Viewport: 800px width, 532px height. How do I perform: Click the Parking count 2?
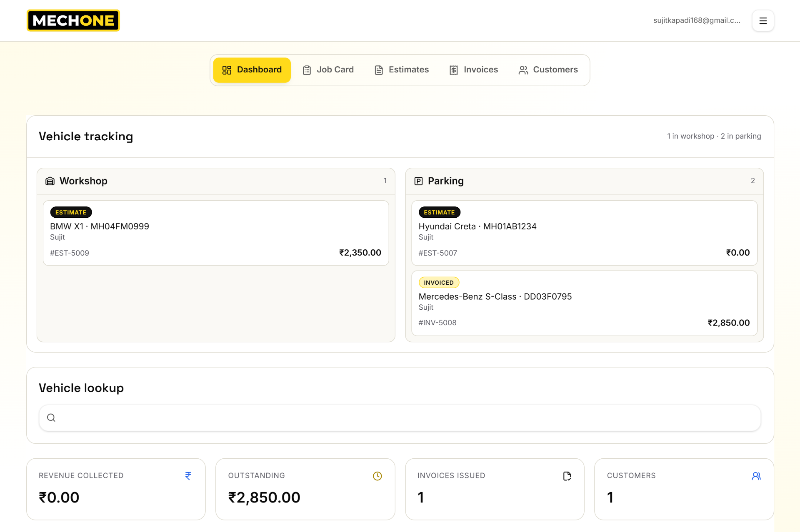click(x=753, y=181)
